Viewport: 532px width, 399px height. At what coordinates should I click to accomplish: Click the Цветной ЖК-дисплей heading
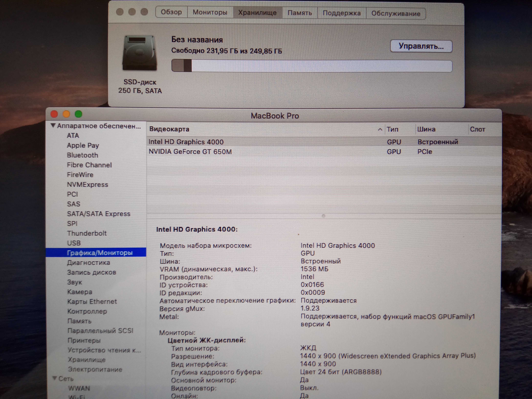coord(207,340)
